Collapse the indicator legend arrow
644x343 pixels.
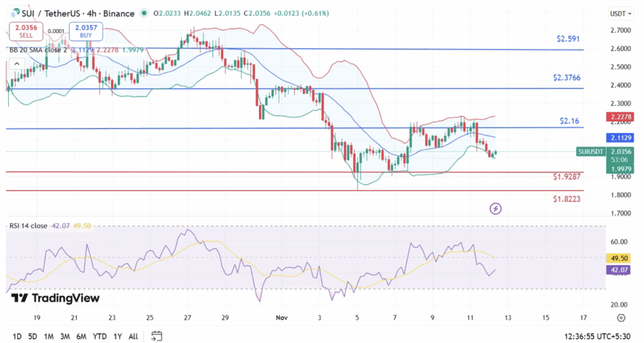[17, 63]
